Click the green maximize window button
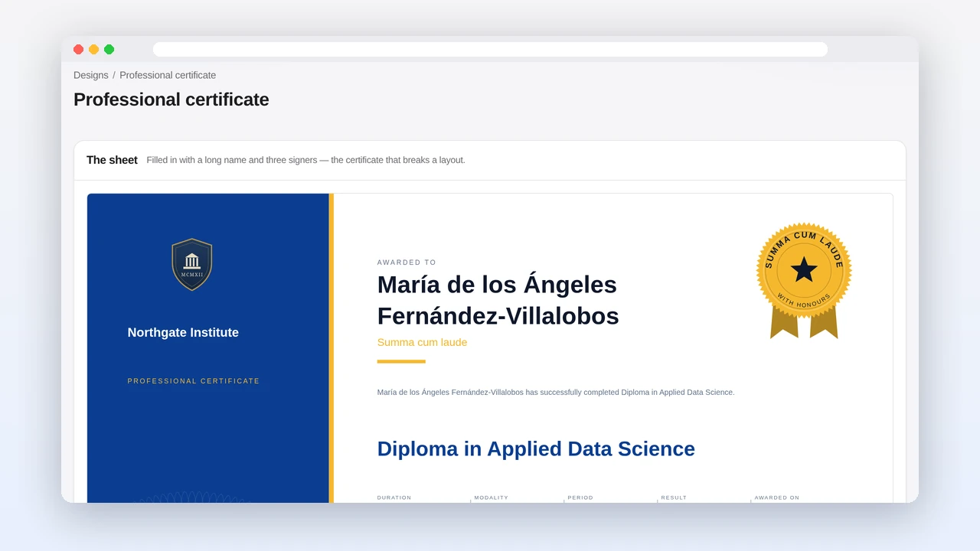Image resolution: width=980 pixels, height=551 pixels. point(109,49)
